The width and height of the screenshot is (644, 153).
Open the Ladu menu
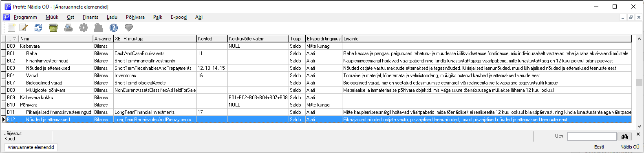112,17
